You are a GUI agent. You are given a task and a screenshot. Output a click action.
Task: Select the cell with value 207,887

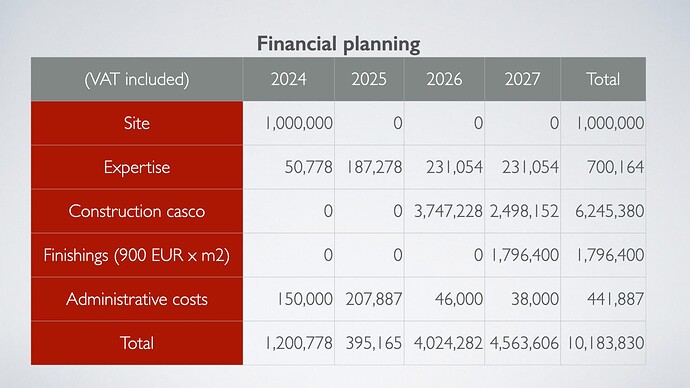click(369, 299)
